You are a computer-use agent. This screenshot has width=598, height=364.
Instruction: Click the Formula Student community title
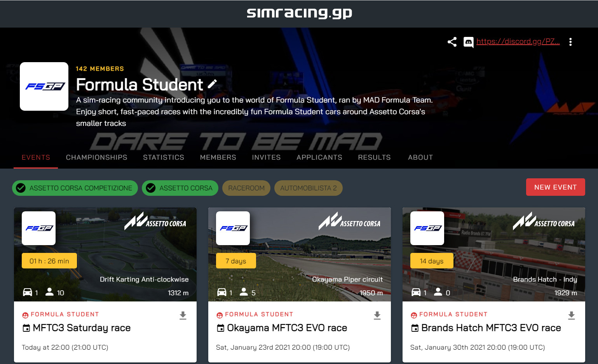point(139,84)
